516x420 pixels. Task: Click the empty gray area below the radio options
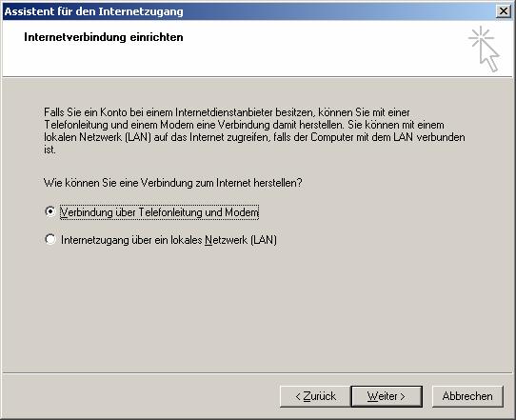pyautogui.click(x=257, y=310)
